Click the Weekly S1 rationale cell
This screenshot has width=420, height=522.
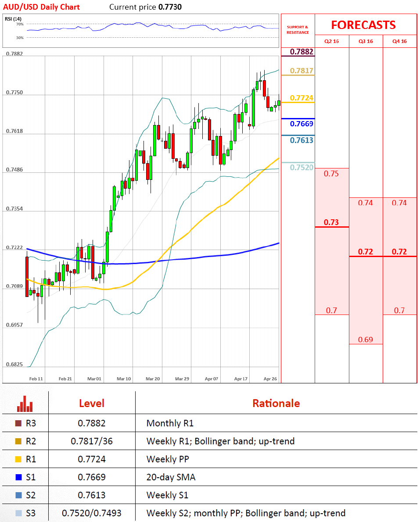tap(167, 495)
